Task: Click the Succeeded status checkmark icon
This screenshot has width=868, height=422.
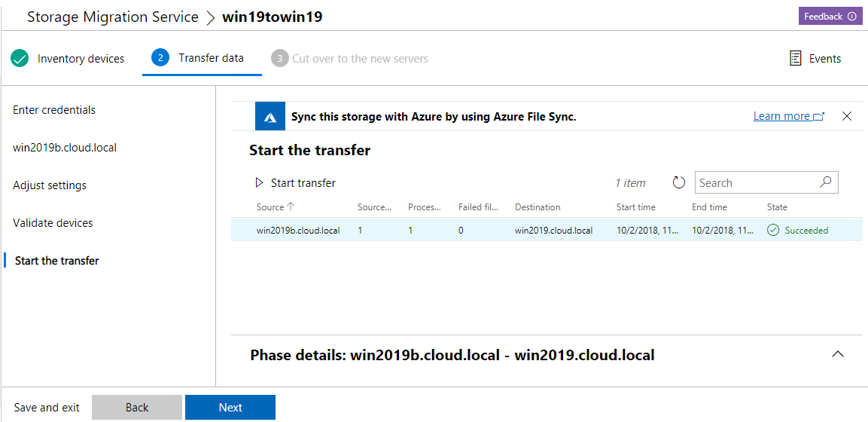Action: (x=773, y=231)
